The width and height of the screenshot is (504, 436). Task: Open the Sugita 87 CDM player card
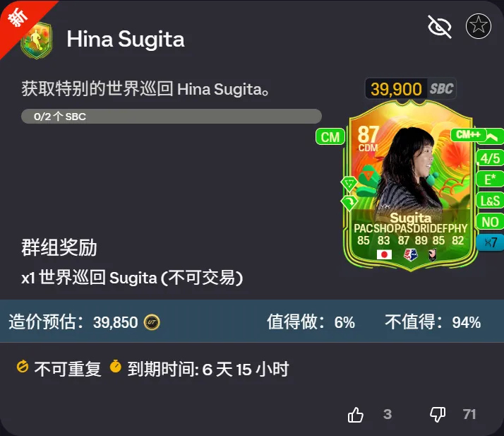(x=410, y=186)
